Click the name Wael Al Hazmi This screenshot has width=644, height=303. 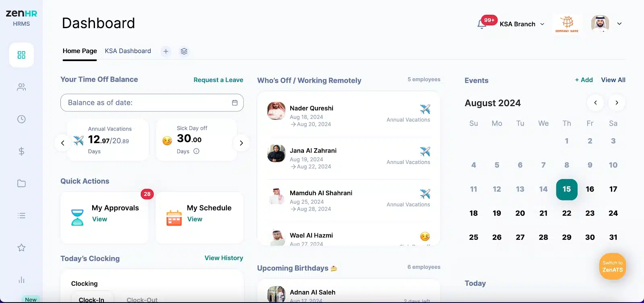(x=311, y=235)
